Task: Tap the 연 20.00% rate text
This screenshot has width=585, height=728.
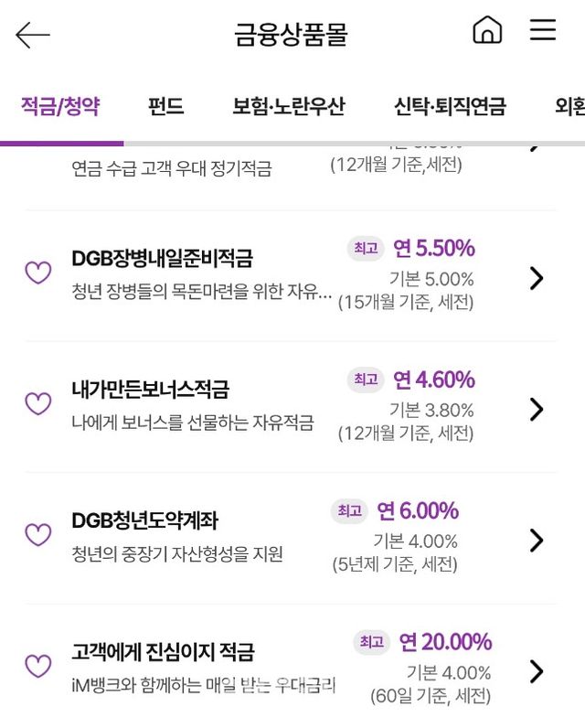Action: click(444, 641)
